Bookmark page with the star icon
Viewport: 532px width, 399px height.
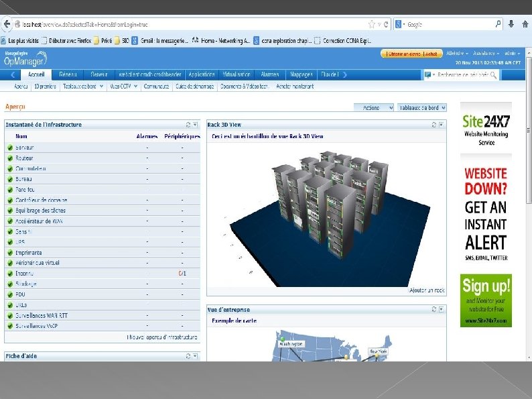[x=372, y=24]
